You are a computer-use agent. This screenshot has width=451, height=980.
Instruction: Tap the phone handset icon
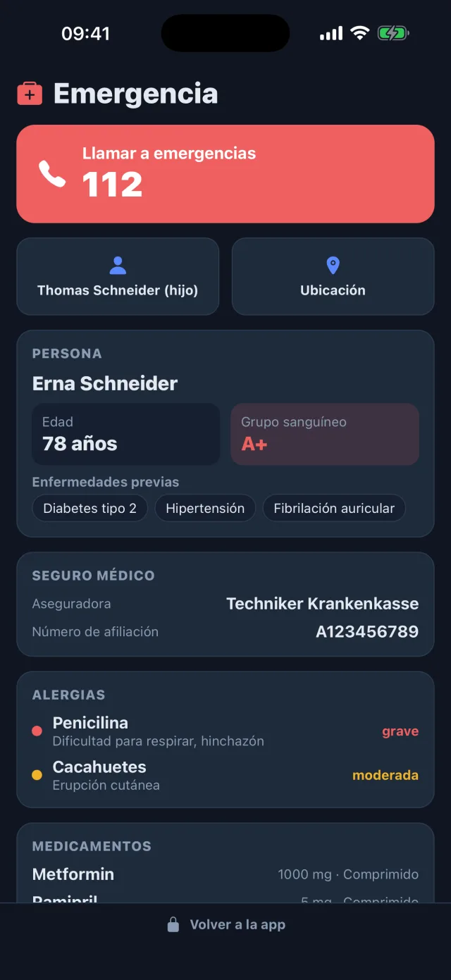tap(52, 173)
